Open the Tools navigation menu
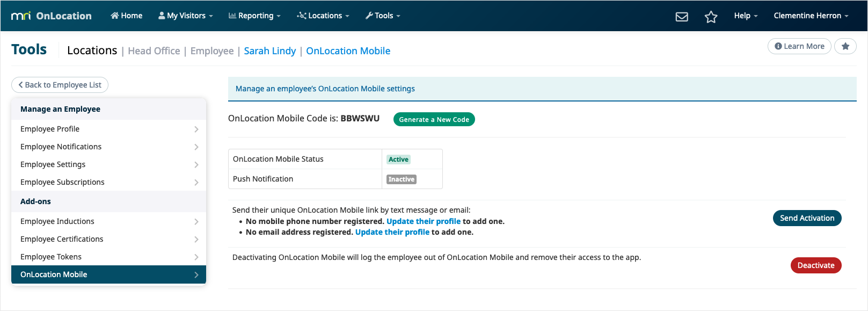The image size is (868, 311). click(383, 16)
